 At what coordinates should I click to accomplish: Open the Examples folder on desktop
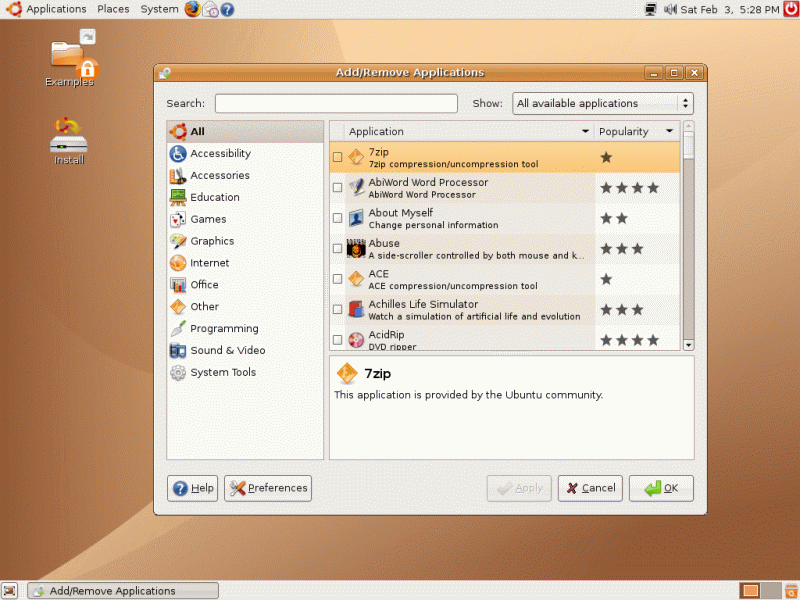(69, 59)
